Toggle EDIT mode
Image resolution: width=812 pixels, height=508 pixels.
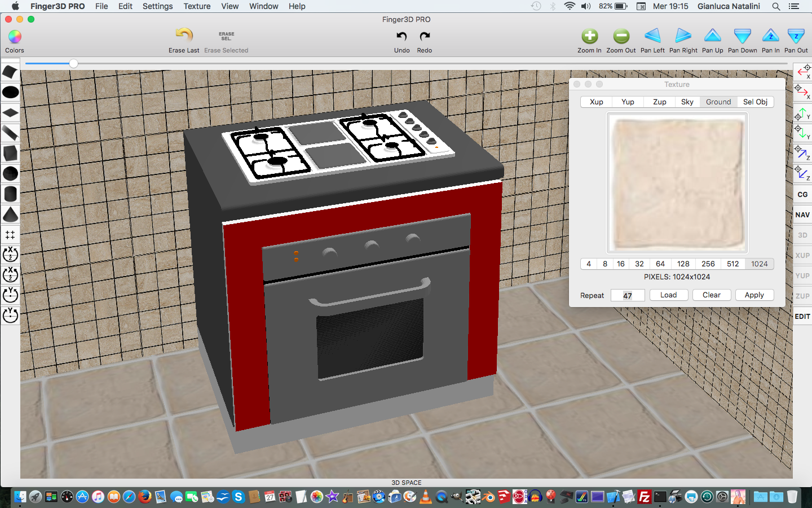click(802, 316)
